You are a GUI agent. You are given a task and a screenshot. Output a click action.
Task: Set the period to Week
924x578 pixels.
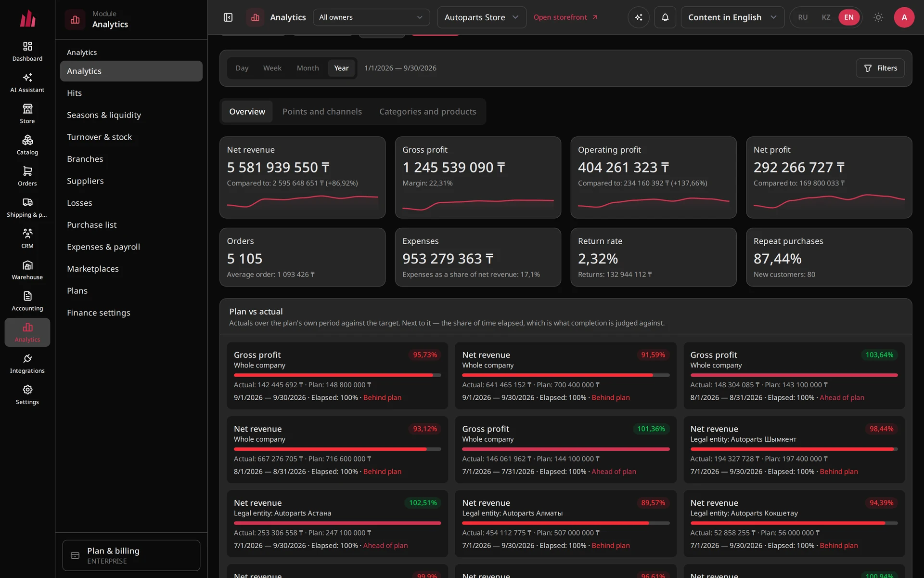pyautogui.click(x=272, y=68)
